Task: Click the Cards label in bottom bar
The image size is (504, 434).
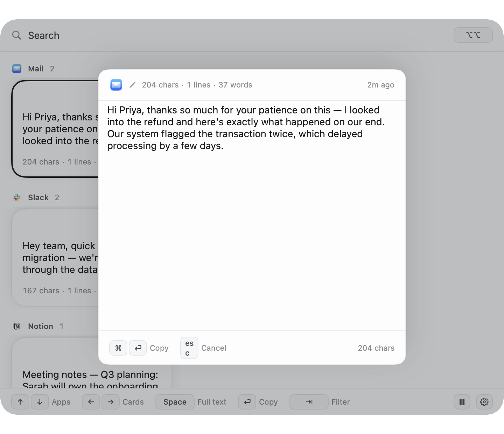Action: (x=133, y=402)
